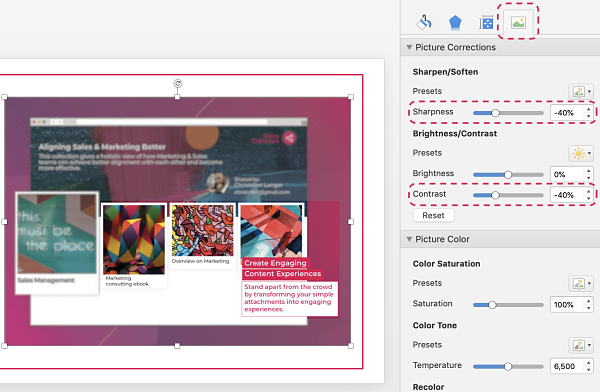Viewport: 600px width, 392px height.
Task: Decrease Brightness with stepper down arrow
Action: tap(589, 178)
